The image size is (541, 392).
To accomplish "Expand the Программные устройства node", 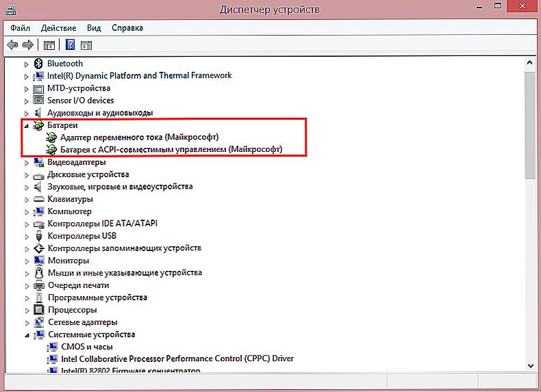I will 27,298.
